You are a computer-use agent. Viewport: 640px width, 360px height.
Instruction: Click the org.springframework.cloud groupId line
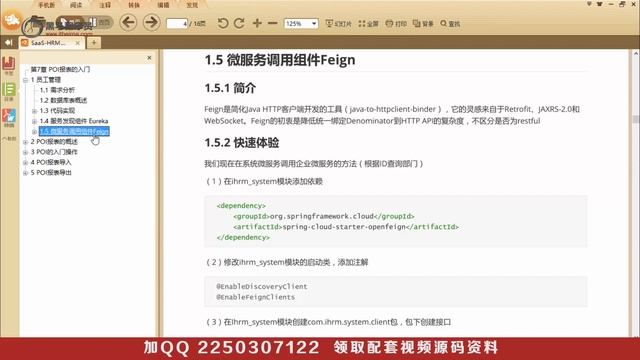click(x=324, y=216)
